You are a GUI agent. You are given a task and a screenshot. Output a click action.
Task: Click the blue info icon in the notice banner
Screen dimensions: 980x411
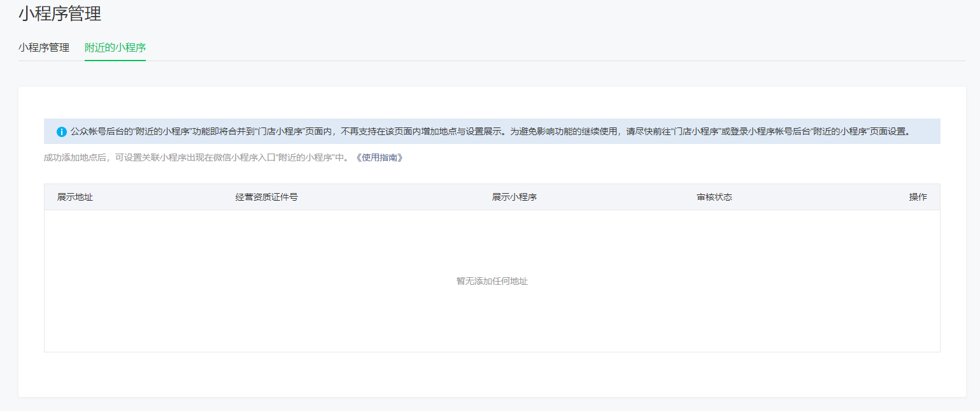[60, 131]
